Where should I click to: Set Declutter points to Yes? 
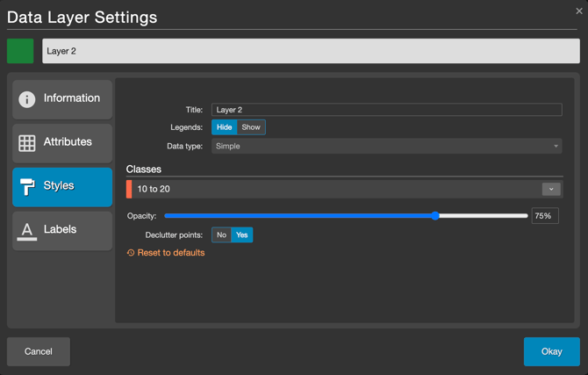[x=241, y=235]
